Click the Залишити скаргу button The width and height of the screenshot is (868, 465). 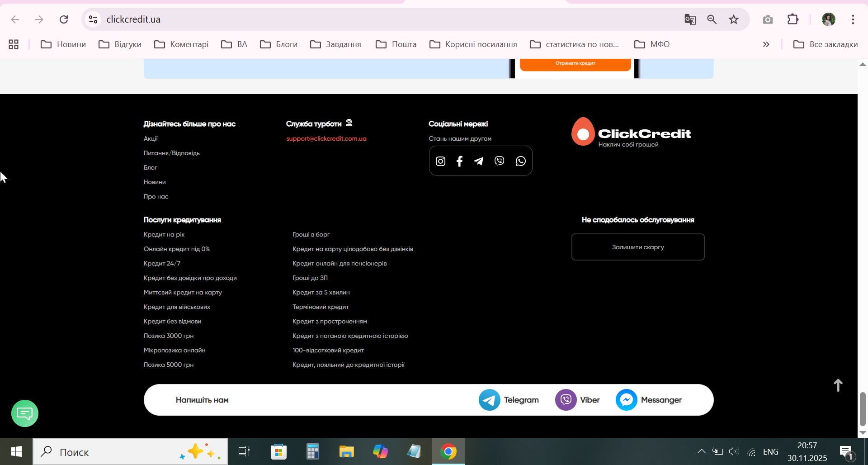(638, 247)
